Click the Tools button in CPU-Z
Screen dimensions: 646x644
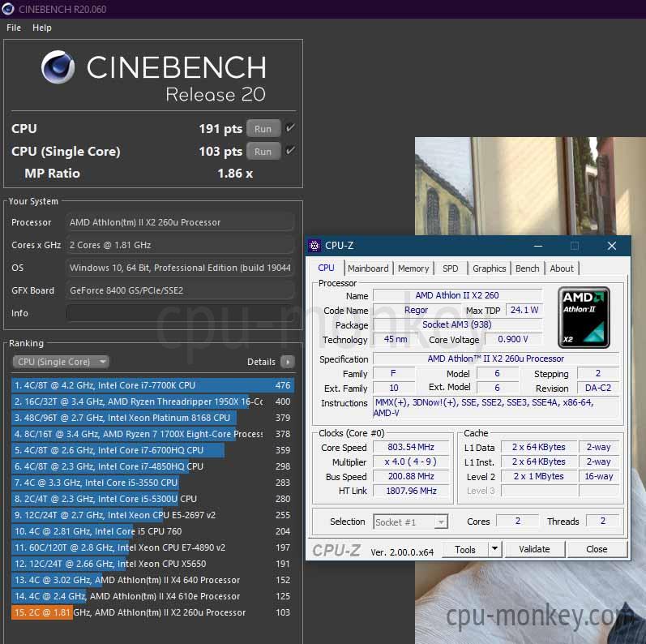[x=464, y=549]
